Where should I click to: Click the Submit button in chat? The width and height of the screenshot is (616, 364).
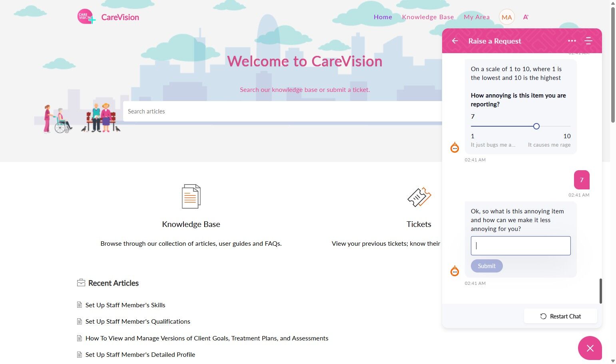click(486, 266)
